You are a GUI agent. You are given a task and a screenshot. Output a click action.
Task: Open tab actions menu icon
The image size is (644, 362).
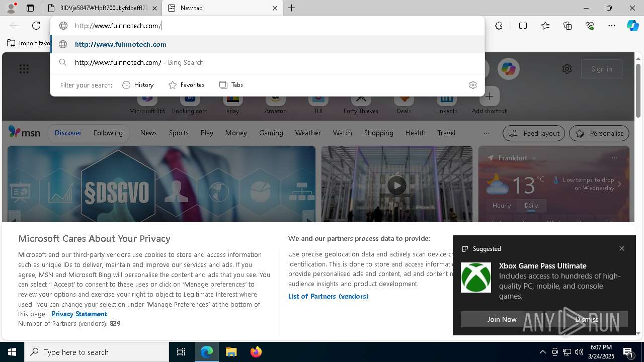coord(30,8)
